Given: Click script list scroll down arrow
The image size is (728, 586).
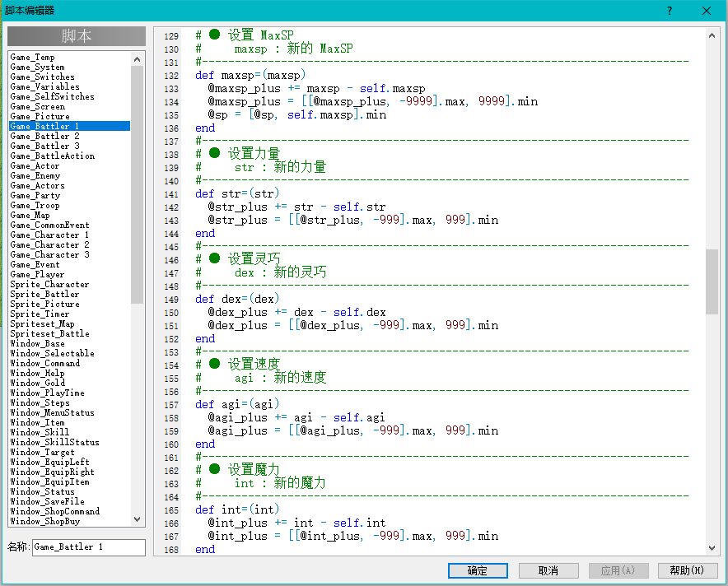Looking at the screenshot, I should point(137,519).
